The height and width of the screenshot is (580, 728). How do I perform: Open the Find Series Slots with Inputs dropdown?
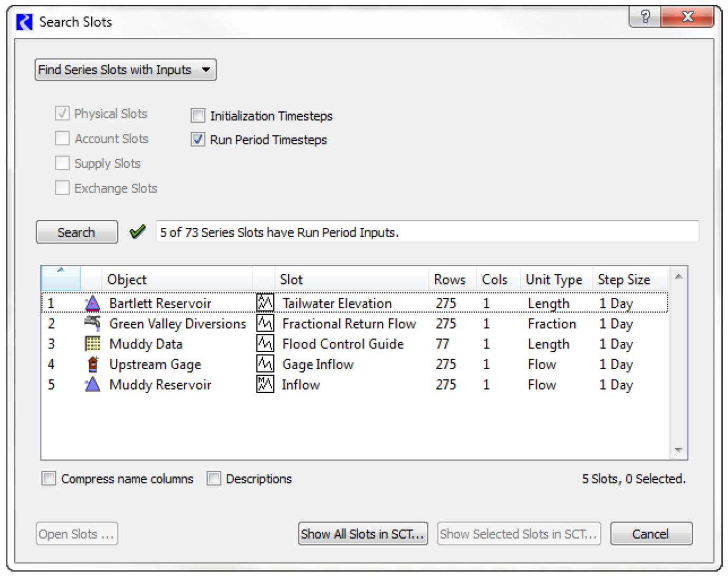click(126, 70)
